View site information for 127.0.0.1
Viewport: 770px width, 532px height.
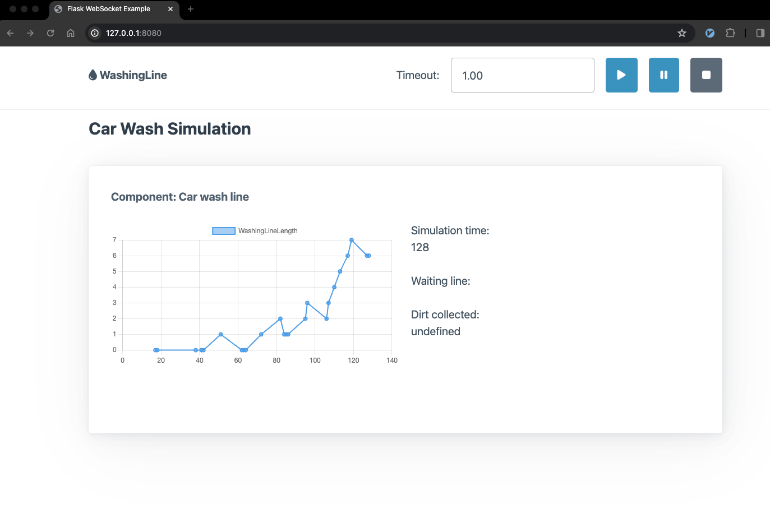coord(95,33)
